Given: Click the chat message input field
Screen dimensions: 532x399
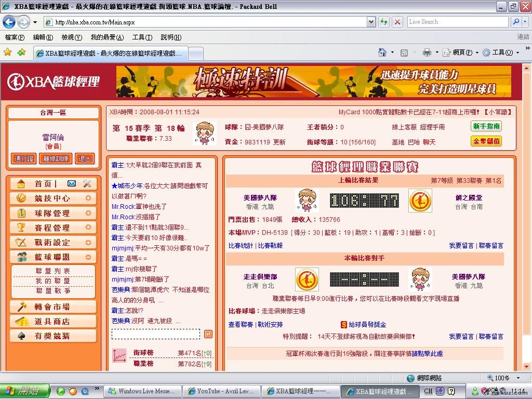Looking at the screenshot, I should point(156,334).
